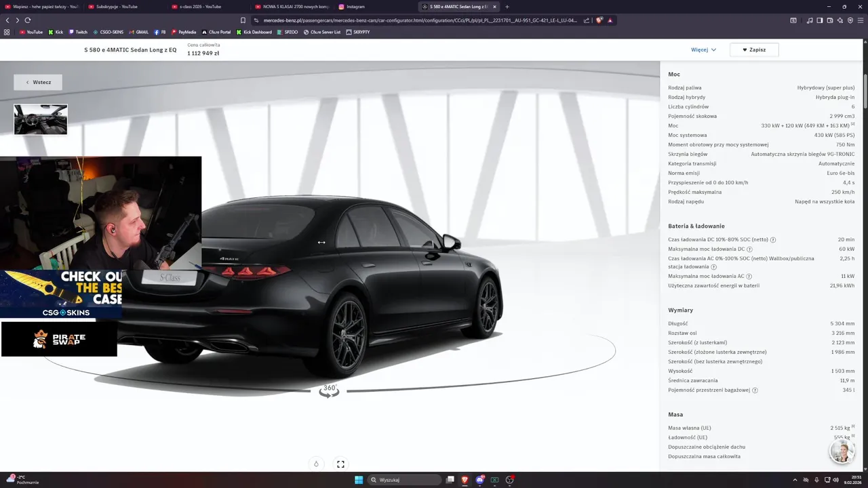The image size is (868, 488).
Task: Click the Prędkość maksymalna row label
Action: coord(694,192)
